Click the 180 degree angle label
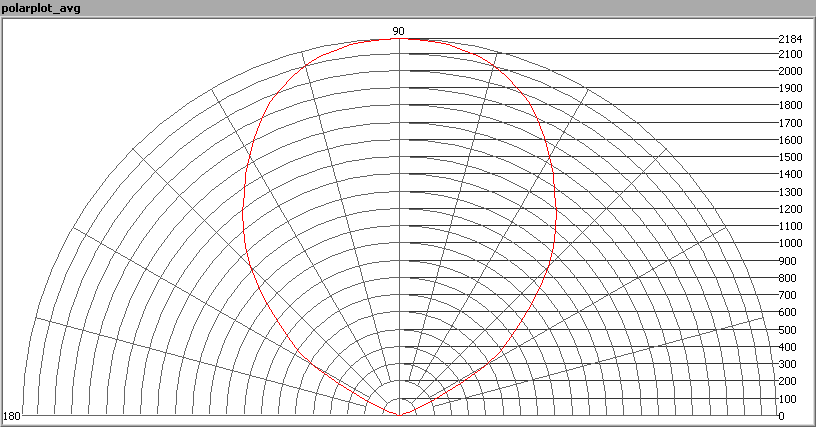The image size is (816, 427). [12, 416]
